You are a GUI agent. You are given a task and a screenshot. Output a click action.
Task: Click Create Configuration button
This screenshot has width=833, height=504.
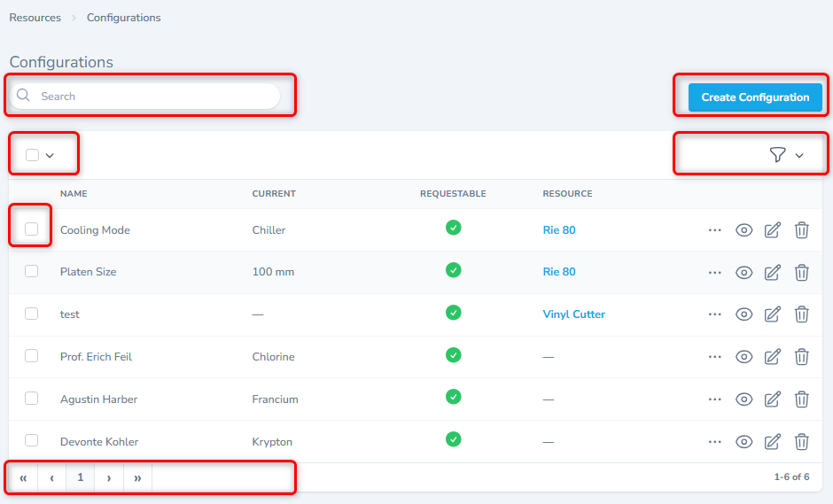pyautogui.click(x=755, y=97)
